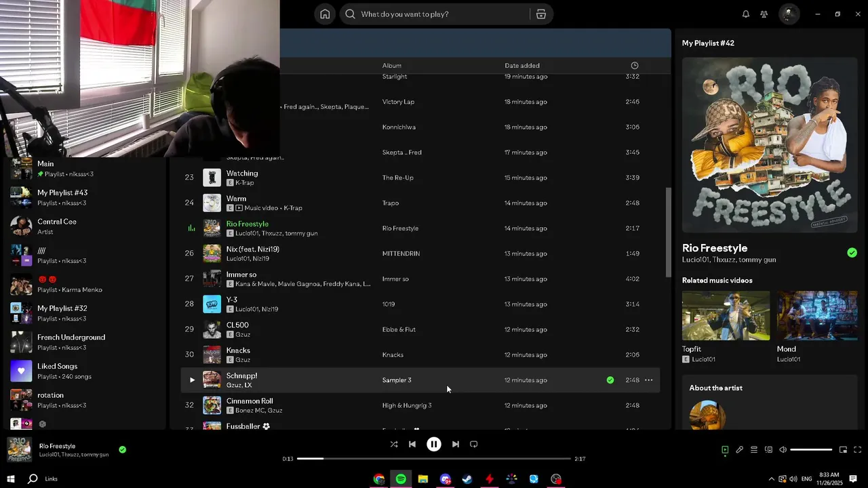Click the Rio Freestyle thumbnail in now-playing bar

19,449
